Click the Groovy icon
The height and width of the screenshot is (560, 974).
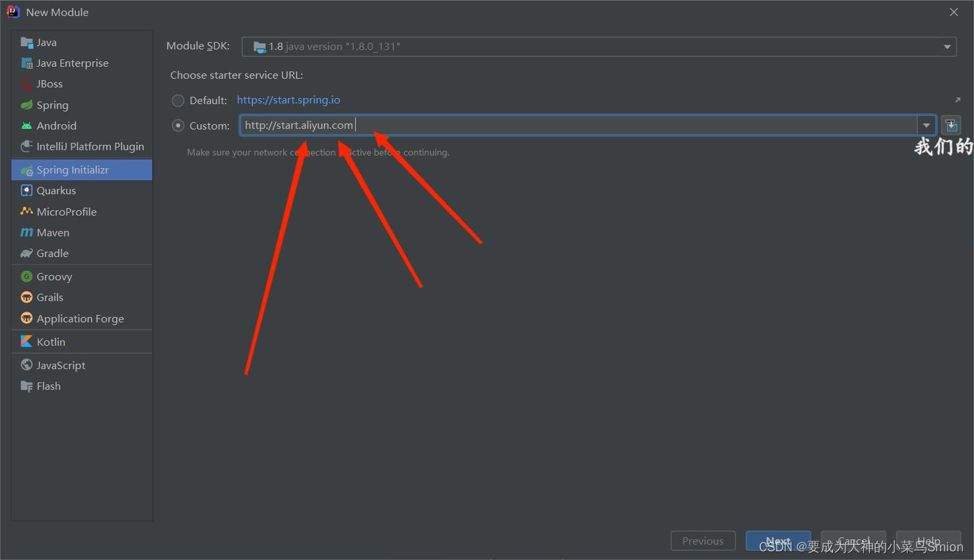(27, 276)
